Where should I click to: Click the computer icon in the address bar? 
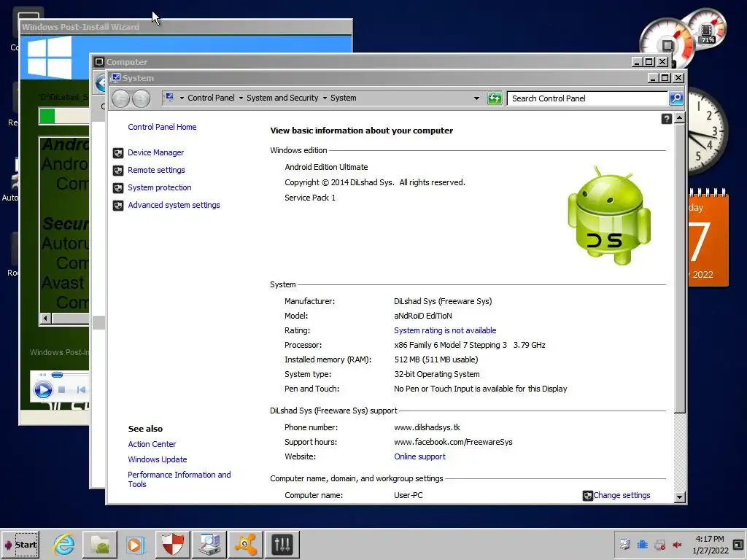click(169, 97)
